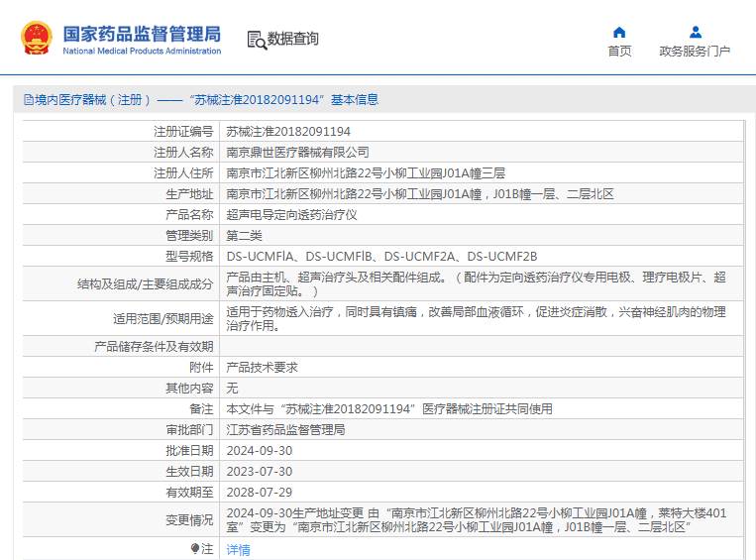Click the document icon before 境内医疗器械

(29, 100)
